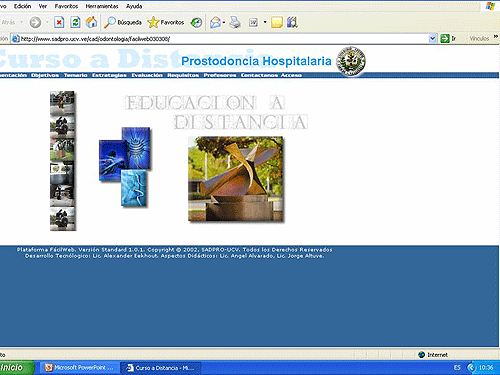Click the ES language indicator
500x375 pixels.
pyautogui.click(x=457, y=367)
